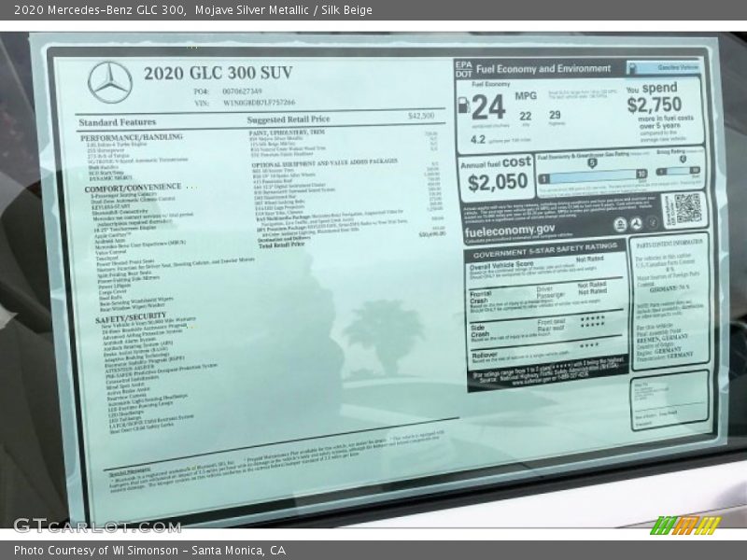Click the EPA DOT logo
The height and width of the screenshot is (560, 747).
pyautogui.click(x=463, y=69)
